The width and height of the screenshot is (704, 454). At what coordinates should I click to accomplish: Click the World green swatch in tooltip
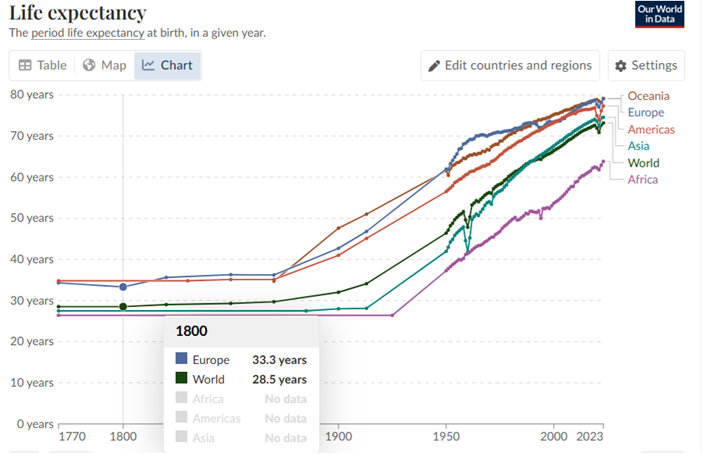pos(181,378)
